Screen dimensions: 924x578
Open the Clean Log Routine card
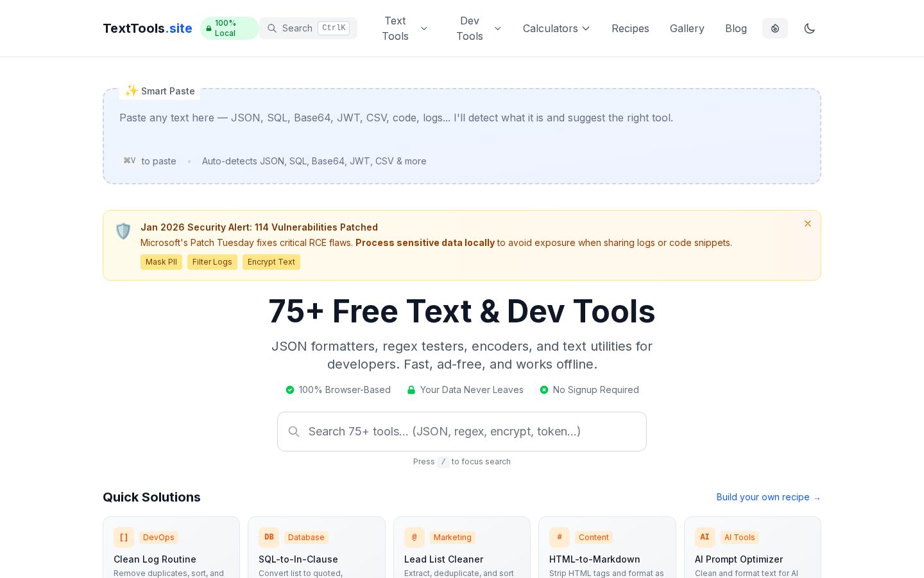point(171,547)
